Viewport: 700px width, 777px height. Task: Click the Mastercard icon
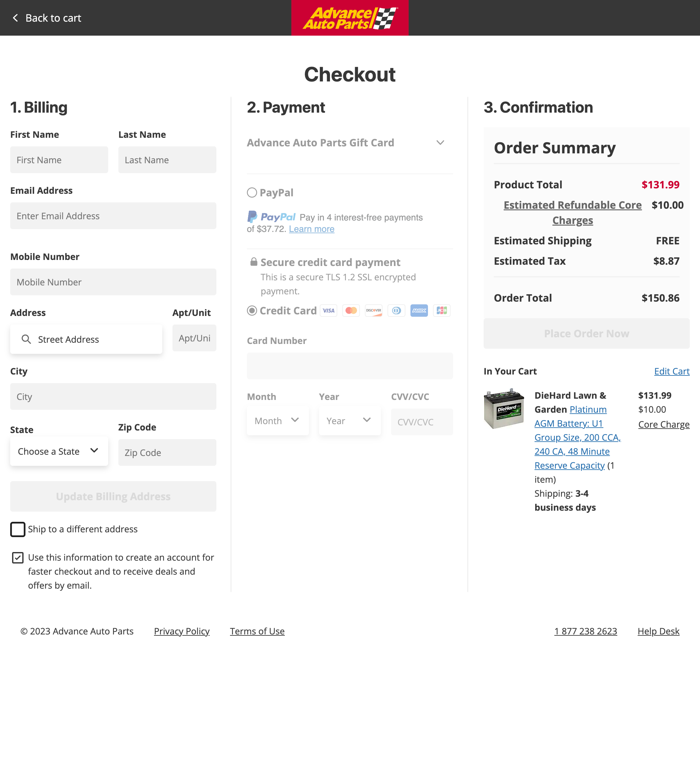(x=351, y=311)
